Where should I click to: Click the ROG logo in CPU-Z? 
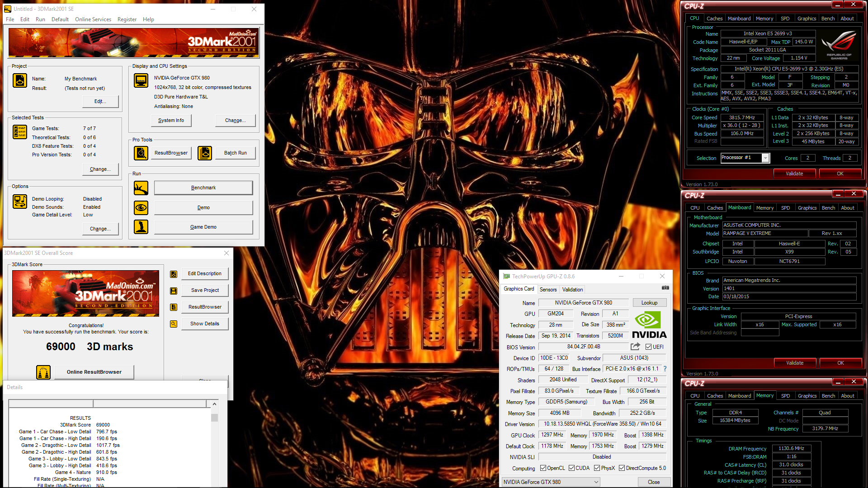(839, 45)
